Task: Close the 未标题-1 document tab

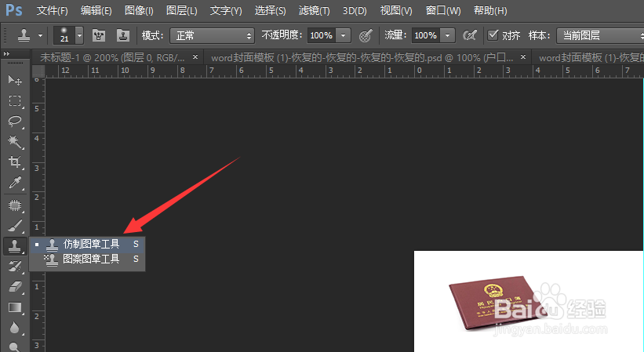Action: click(195, 57)
